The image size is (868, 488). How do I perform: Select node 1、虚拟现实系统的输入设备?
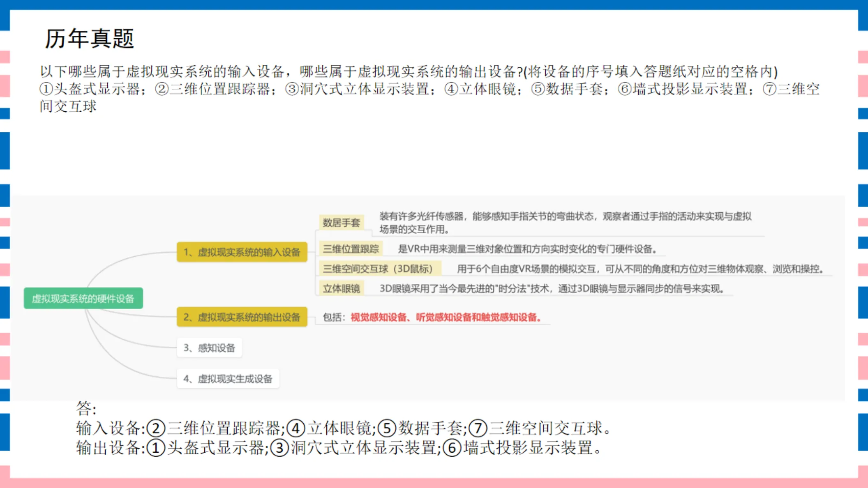[242, 252]
